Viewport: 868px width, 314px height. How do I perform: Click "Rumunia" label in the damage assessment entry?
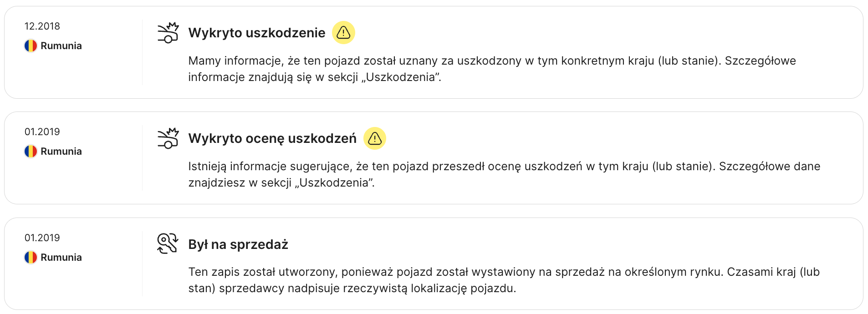61,152
